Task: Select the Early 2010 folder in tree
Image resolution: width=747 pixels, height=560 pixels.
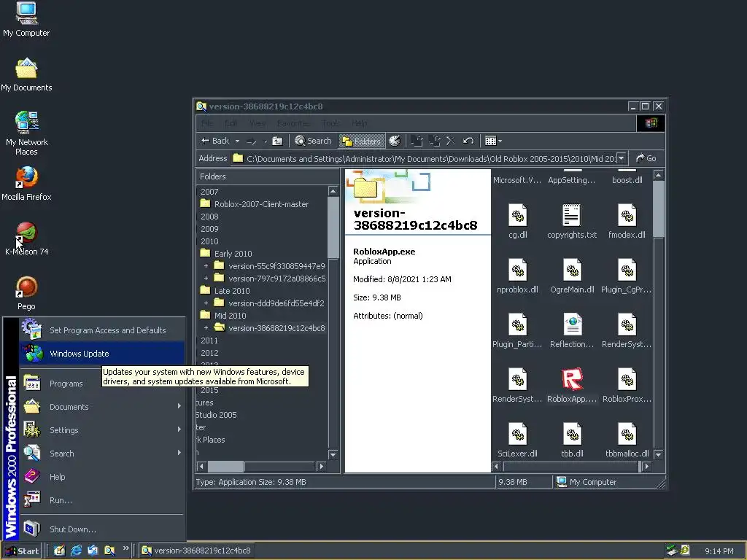Action: point(226,254)
